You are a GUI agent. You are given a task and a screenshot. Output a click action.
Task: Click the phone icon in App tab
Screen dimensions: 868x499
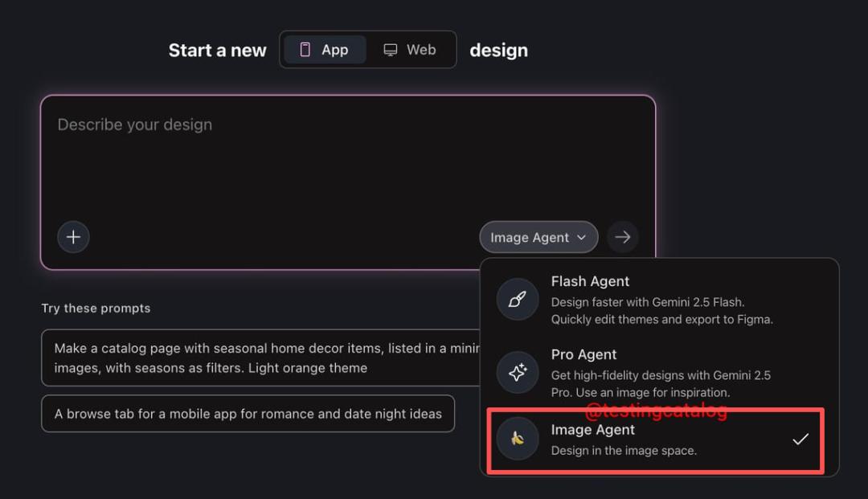coord(305,50)
